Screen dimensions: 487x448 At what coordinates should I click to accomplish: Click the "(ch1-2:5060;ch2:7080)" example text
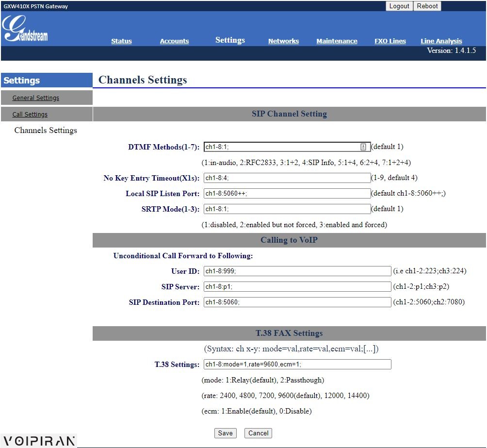point(429,302)
